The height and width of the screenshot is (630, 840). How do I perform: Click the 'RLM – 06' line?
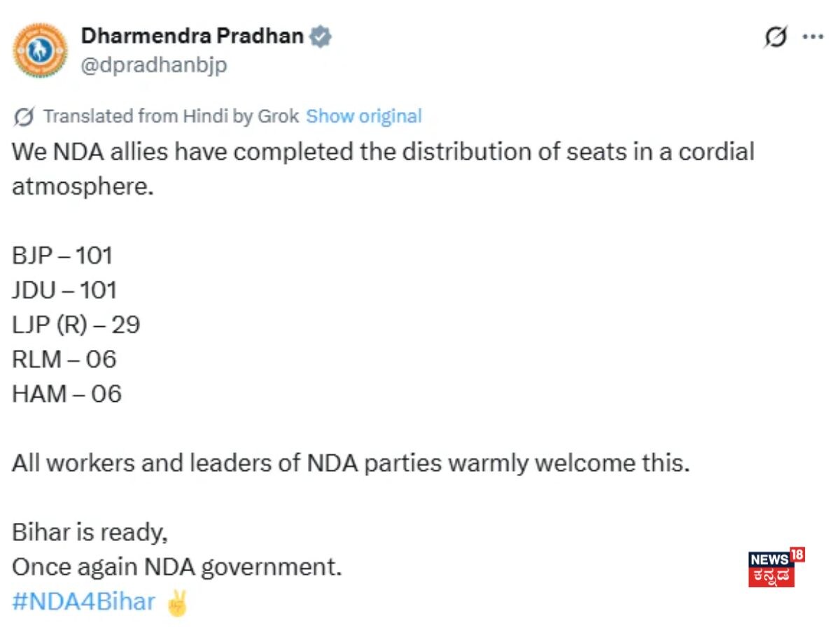(64, 359)
